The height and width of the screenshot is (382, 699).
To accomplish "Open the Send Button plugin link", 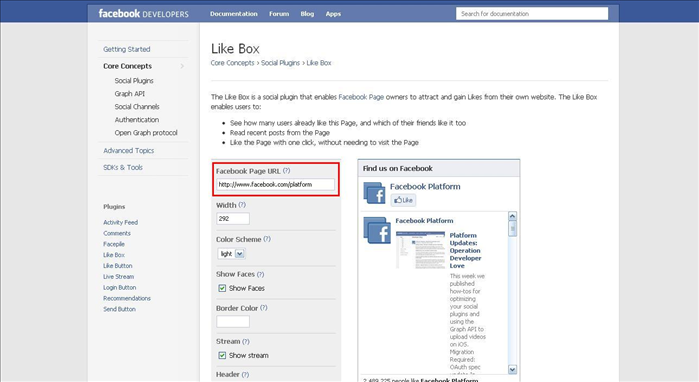I will click(119, 309).
